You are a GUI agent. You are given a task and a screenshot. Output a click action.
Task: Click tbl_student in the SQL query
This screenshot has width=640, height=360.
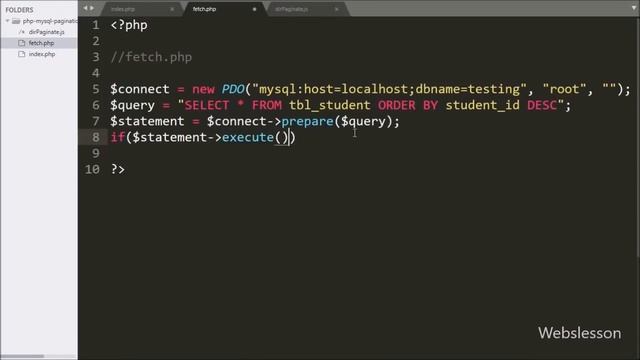coord(329,105)
